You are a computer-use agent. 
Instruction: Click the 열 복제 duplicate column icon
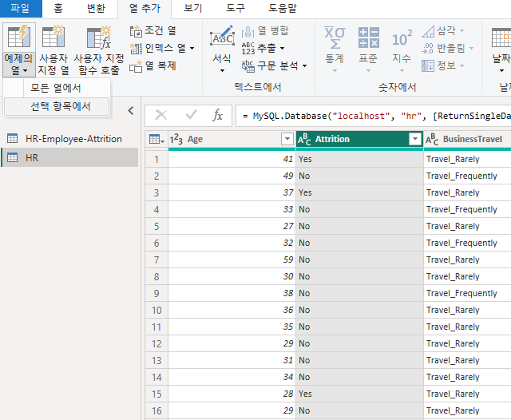coord(153,65)
